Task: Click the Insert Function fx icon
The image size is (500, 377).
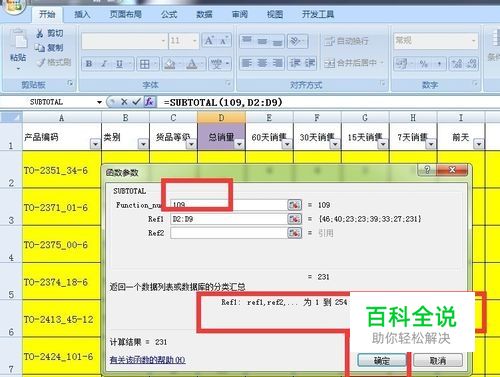Action: tap(149, 102)
